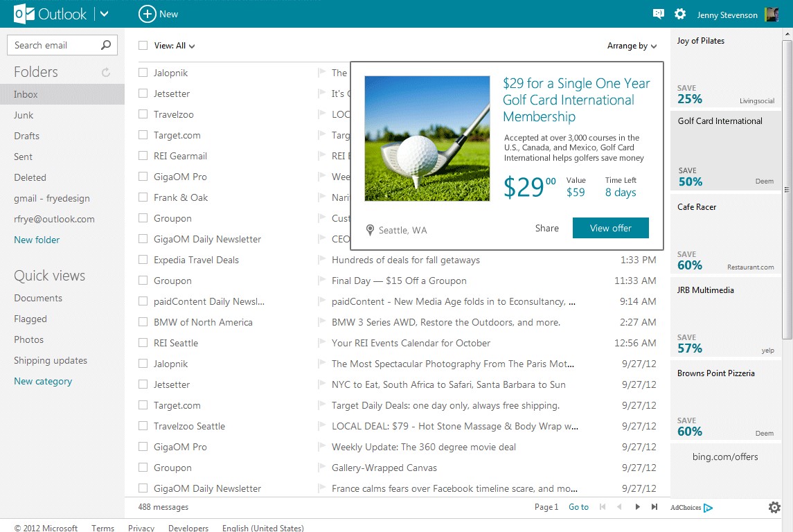The height and width of the screenshot is (532, 793).
Task: Refresh folders with the circular arrow icon
Action: click(106, 72)
